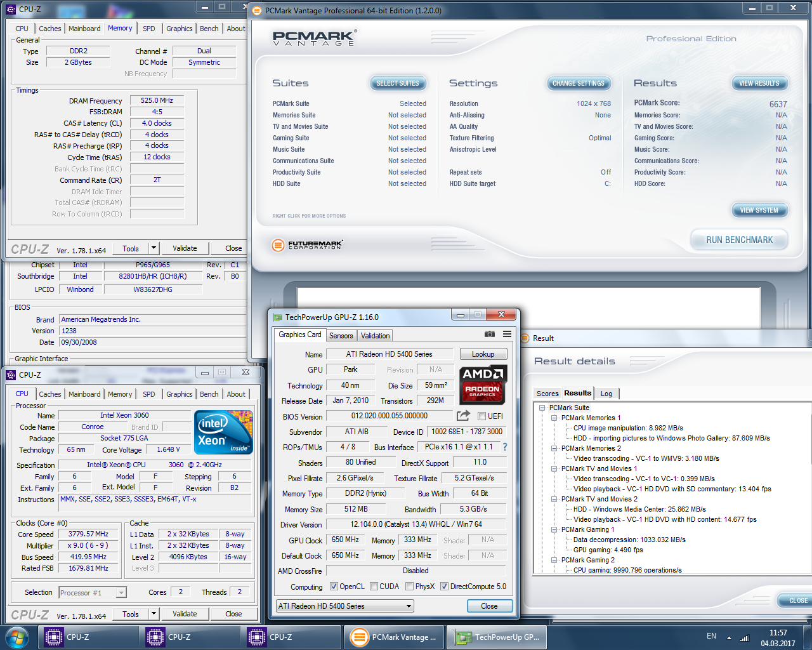Click the Result window title icon
Screen dimensions: 812x650
pos(525,338)
